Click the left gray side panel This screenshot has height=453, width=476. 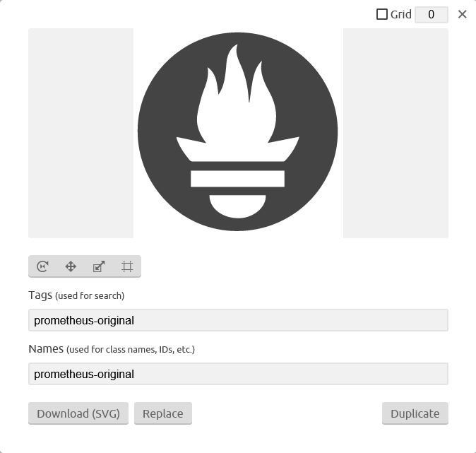[x=81, y=133]
